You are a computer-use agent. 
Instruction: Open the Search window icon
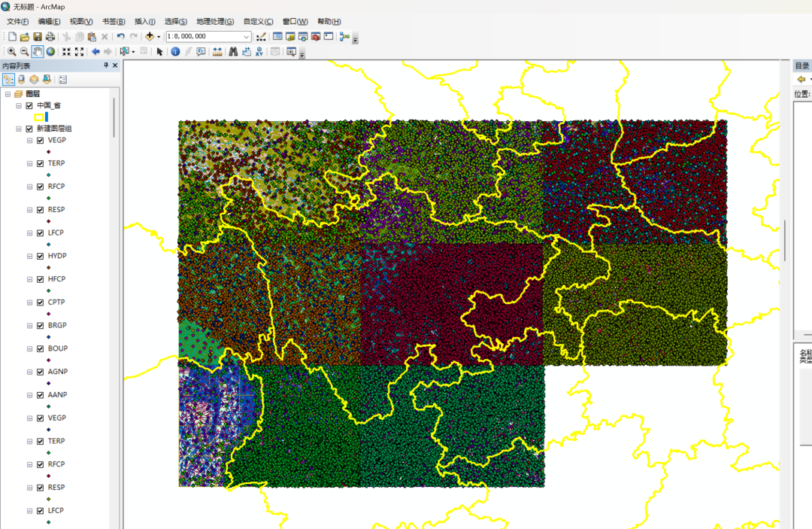tap(303, 37)
